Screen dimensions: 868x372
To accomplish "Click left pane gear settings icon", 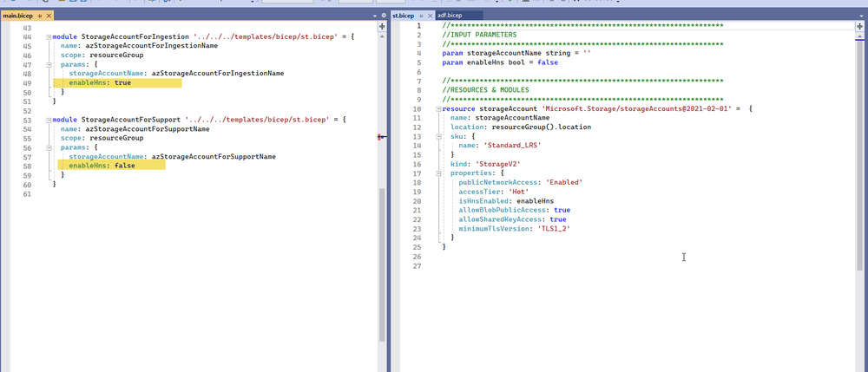I will pos(383,16).
